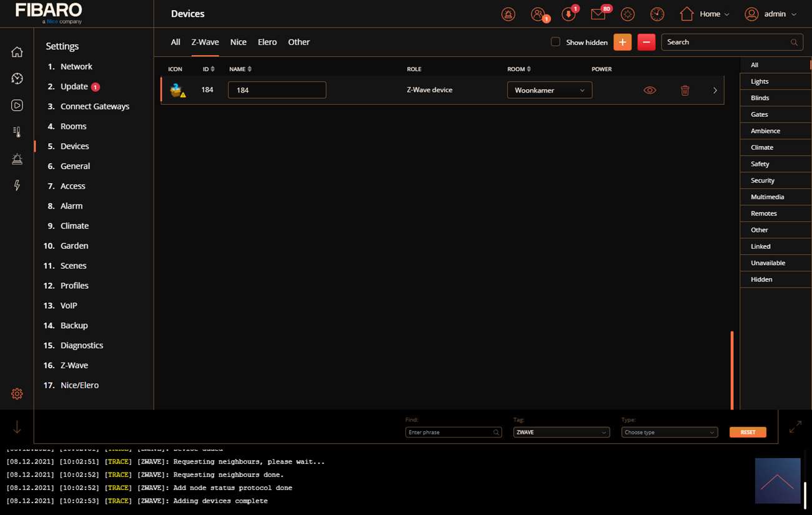Open the mail messages icon with badge 80

[x=598, y=14]
